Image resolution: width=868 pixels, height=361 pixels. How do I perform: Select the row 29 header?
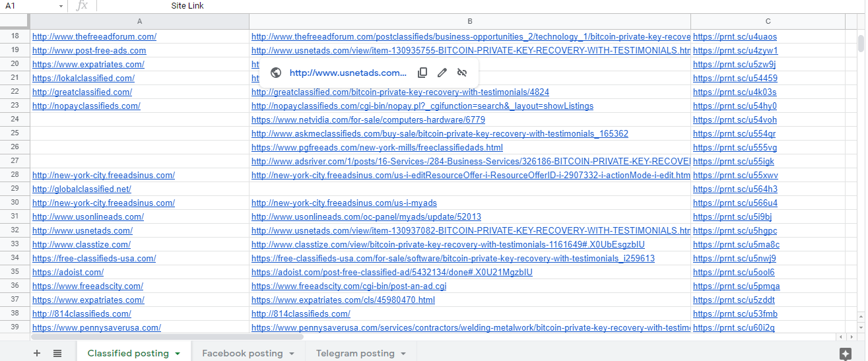coord(15,189)
